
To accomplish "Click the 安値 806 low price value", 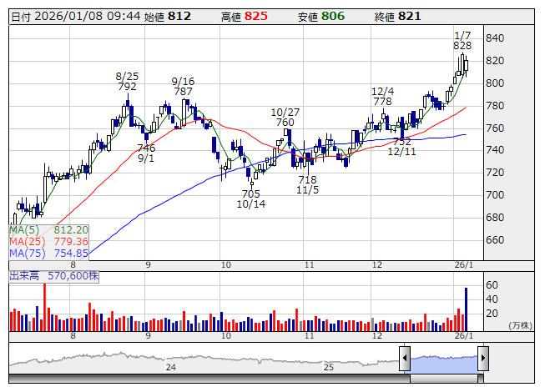I will point(321,17).
